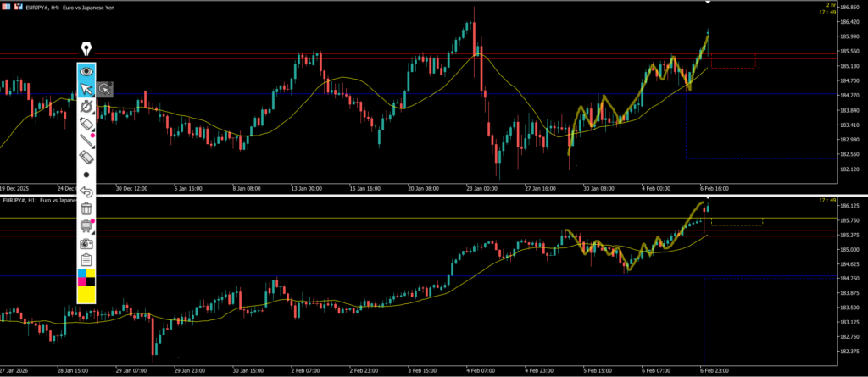This screenshot has height=377, width=868.
Task: Select the cursor-in-circle pointer tool
Action: pyautogui.click(x=104, y=89)
